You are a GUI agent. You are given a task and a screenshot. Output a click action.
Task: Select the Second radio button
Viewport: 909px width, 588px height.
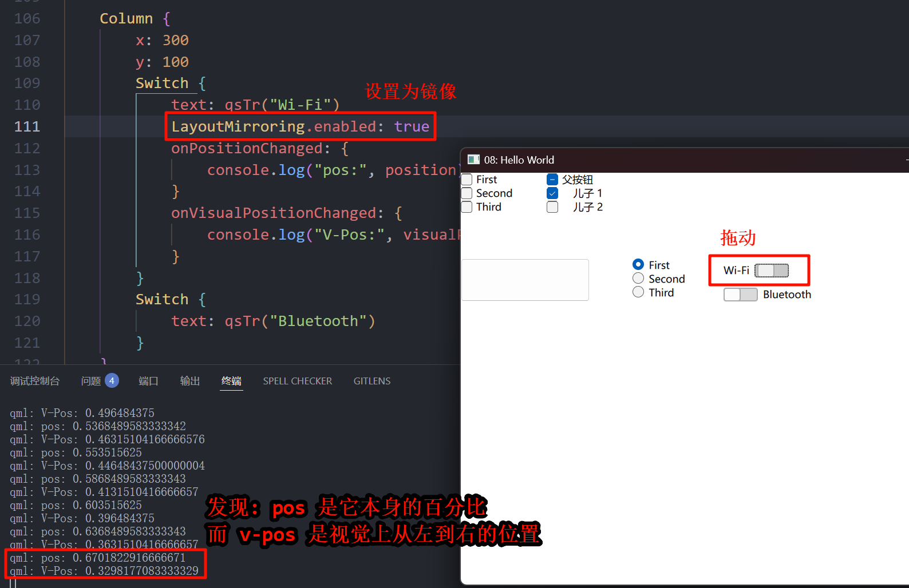[x=638, y=279]
